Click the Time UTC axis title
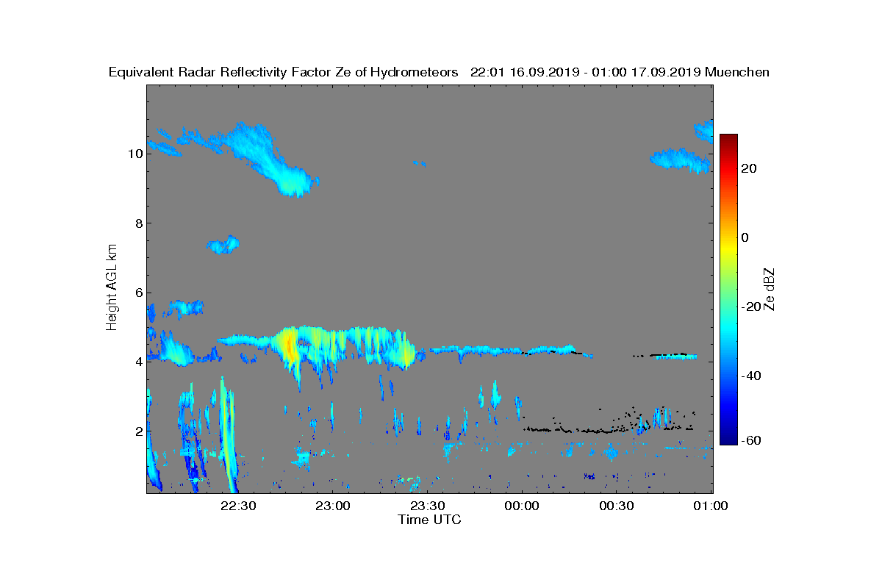This screenshot has width=882, height=588. point(430,520)
